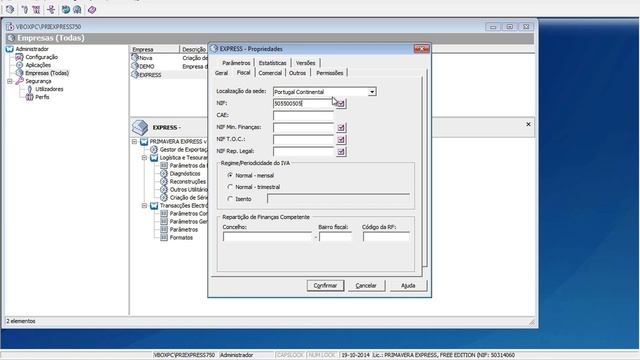Select Empresas (Todas) in the Administrador tree
This screenshot has height=360, width=640.
tap(47, 73)
